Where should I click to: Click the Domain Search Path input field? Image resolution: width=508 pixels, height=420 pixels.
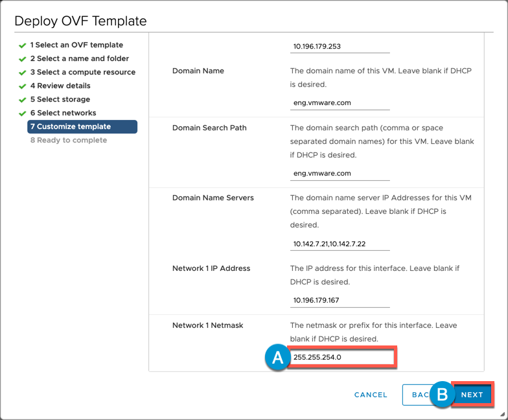(340, 174)
